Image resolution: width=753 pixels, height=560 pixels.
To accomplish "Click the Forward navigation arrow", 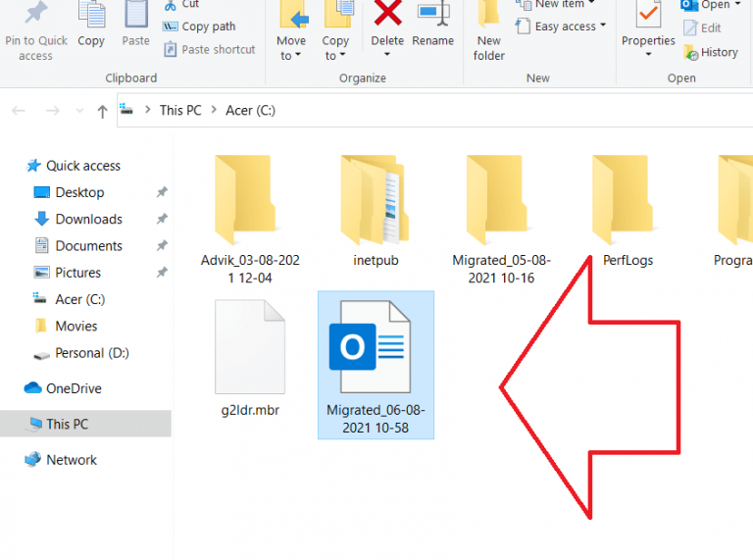I will tap(53, 111).
